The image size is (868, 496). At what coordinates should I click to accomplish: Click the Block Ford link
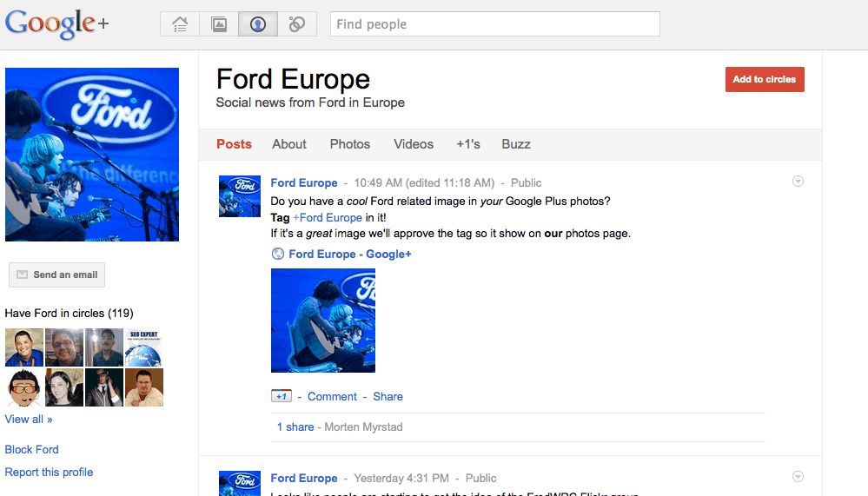(x=32, y=450)
